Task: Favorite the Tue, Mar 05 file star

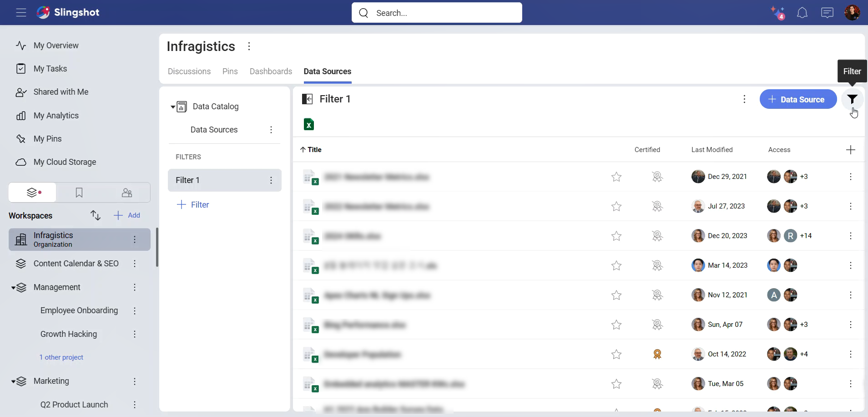Action: pos(616,384)
